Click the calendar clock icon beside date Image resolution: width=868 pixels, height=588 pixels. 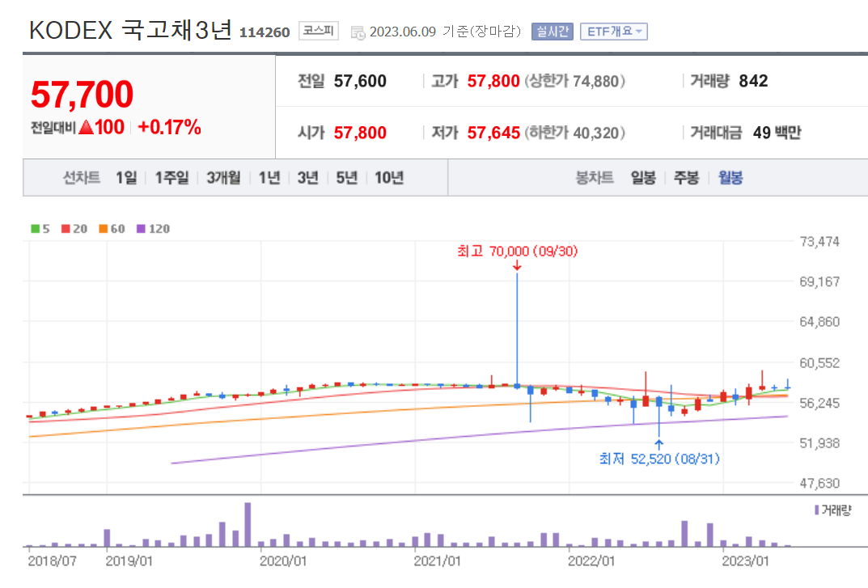pos(358,32)
